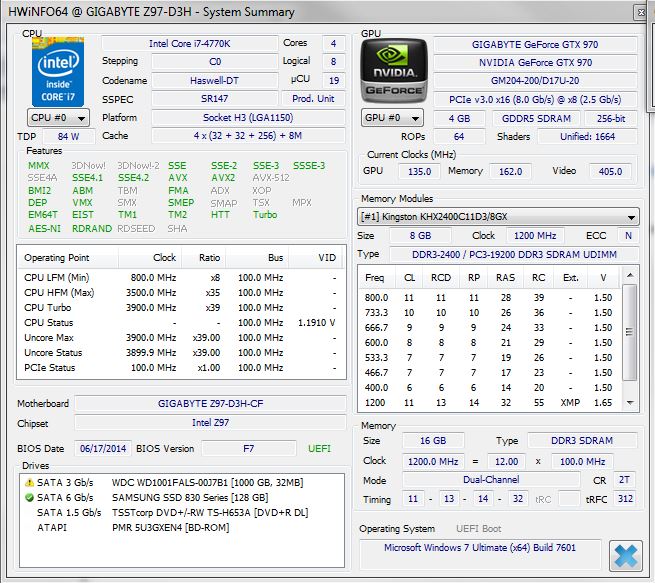Select the Uncore Max row
The image size is (655, 583).
click(181, 338)
